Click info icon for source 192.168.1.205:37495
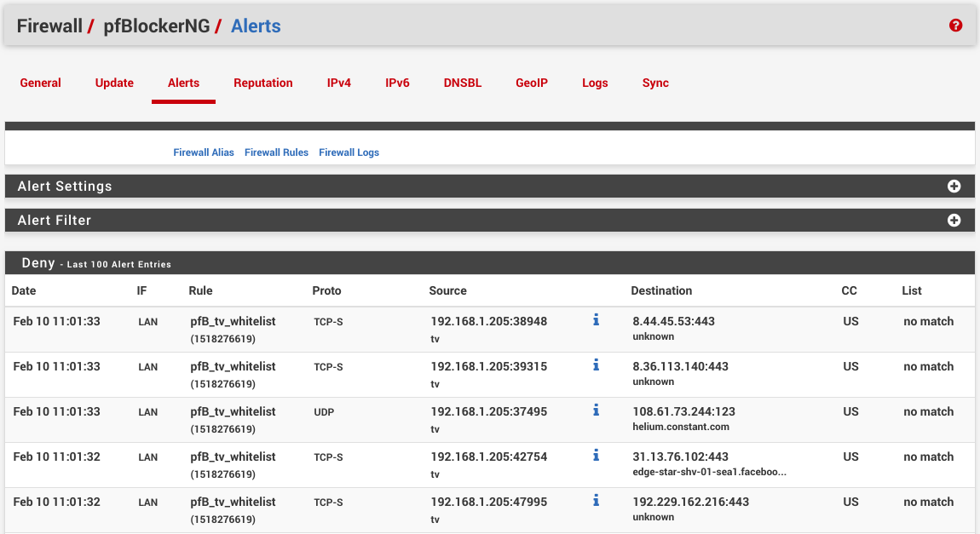This screenshot has height=534, width=980. tap(597, 410)
